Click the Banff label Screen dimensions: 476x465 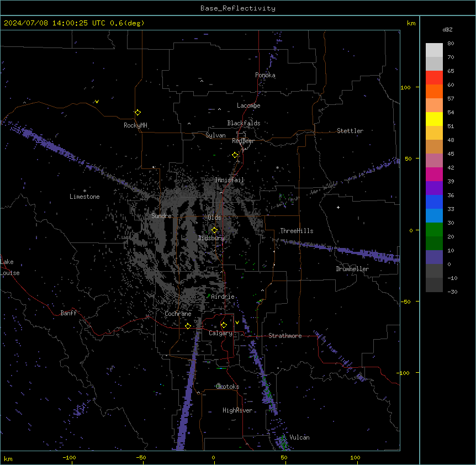[x=68, y=313]
